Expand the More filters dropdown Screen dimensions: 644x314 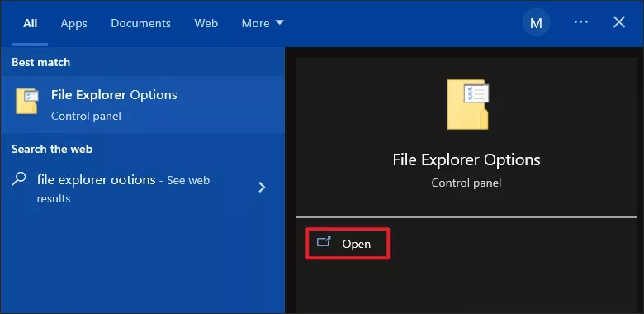coord(263,23)
